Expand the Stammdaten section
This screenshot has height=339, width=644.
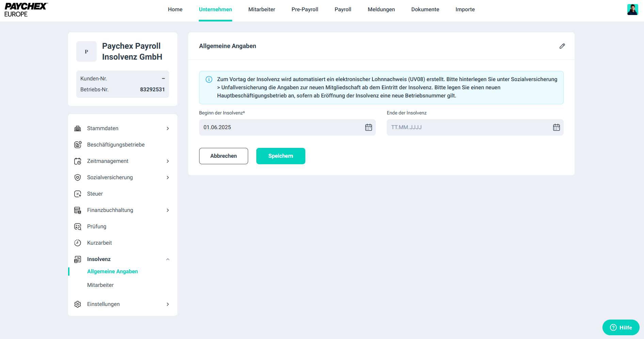click(167, 128)
